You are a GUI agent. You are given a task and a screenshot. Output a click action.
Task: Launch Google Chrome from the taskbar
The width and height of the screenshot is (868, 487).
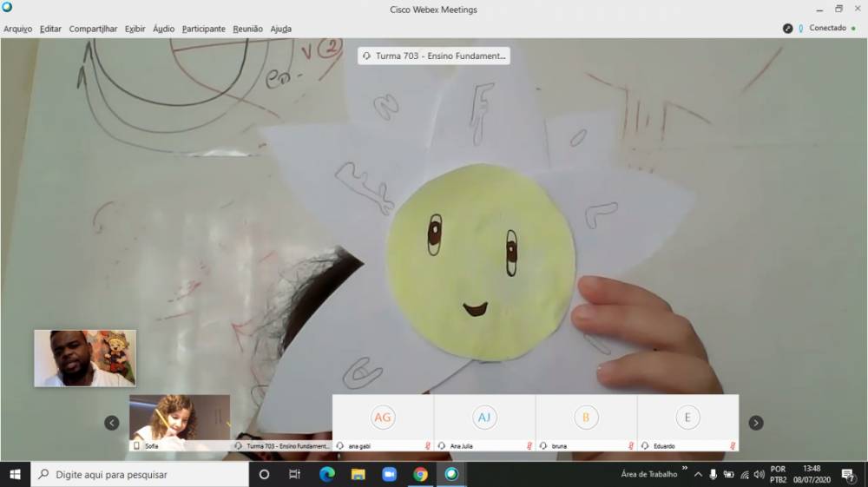click(x=420, y=474)
